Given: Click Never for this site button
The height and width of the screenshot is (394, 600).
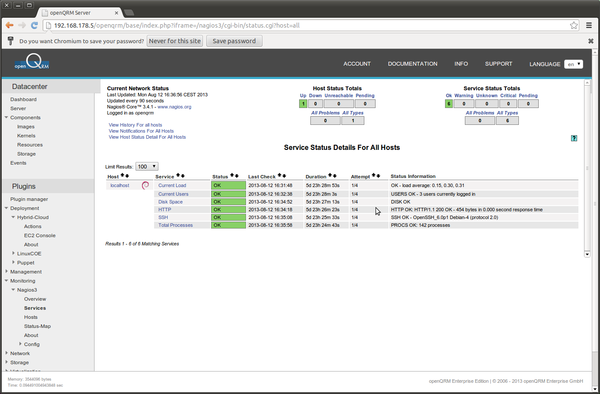Looking at the screenshot, I should pos(175,41).
